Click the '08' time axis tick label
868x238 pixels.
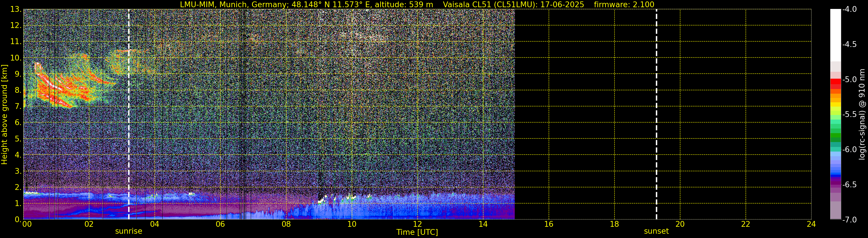coord(286,224)
